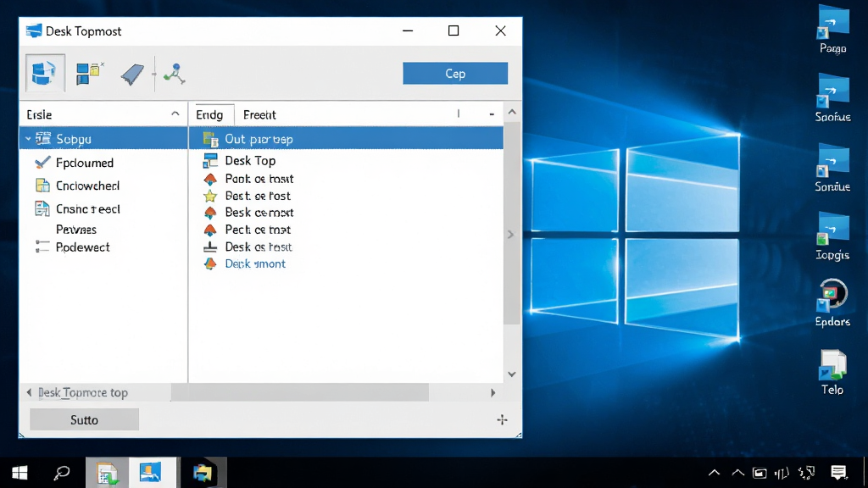The image size is (868, 488).
Task: Click the green node connector toolbar icon
Action: click(x=175, y=74)
